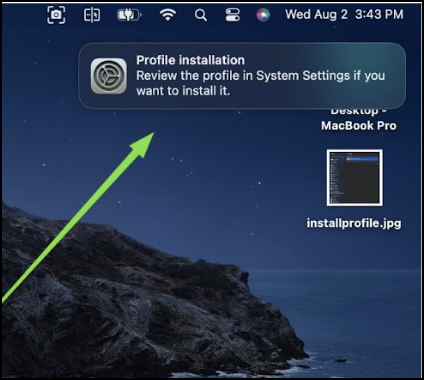Click the installprofile.jpg file name label
The image size is (424, 380).
[354, 223]
